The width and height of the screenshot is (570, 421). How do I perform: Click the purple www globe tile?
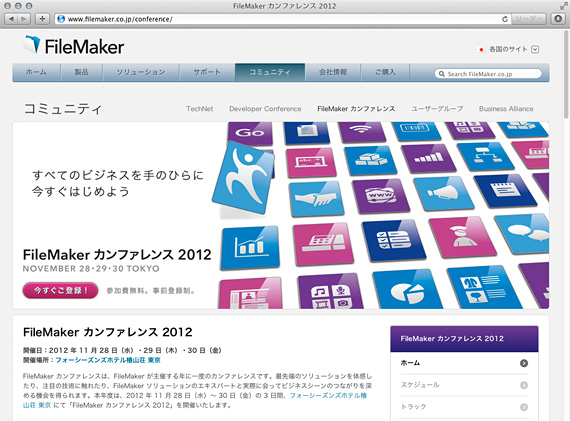(380, 196)
